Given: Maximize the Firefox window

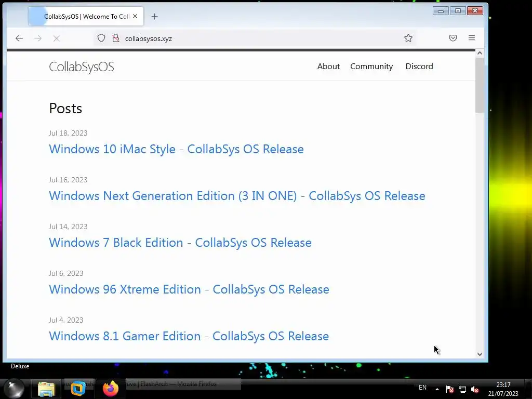Looking at the screenshot, I should tap(458, 11).
